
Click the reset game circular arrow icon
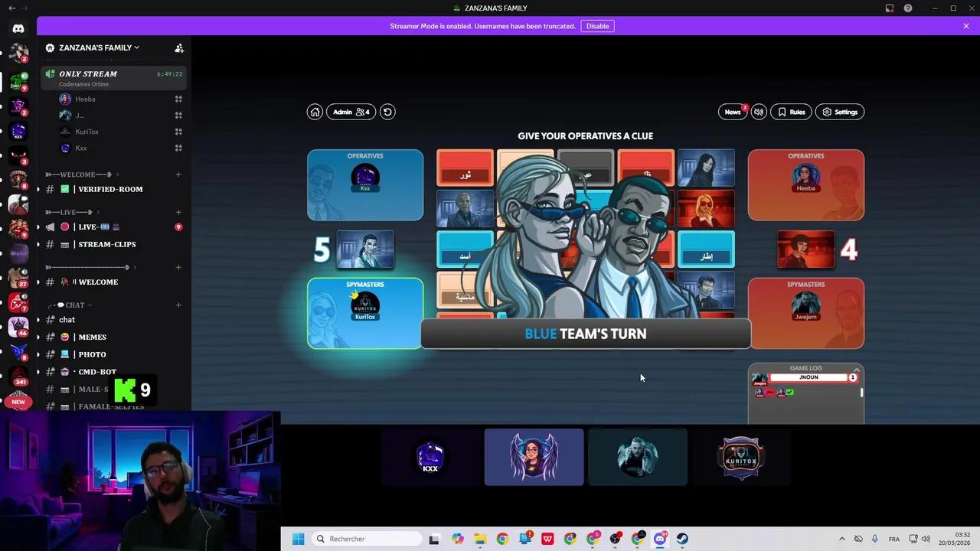tap(387, 112)
